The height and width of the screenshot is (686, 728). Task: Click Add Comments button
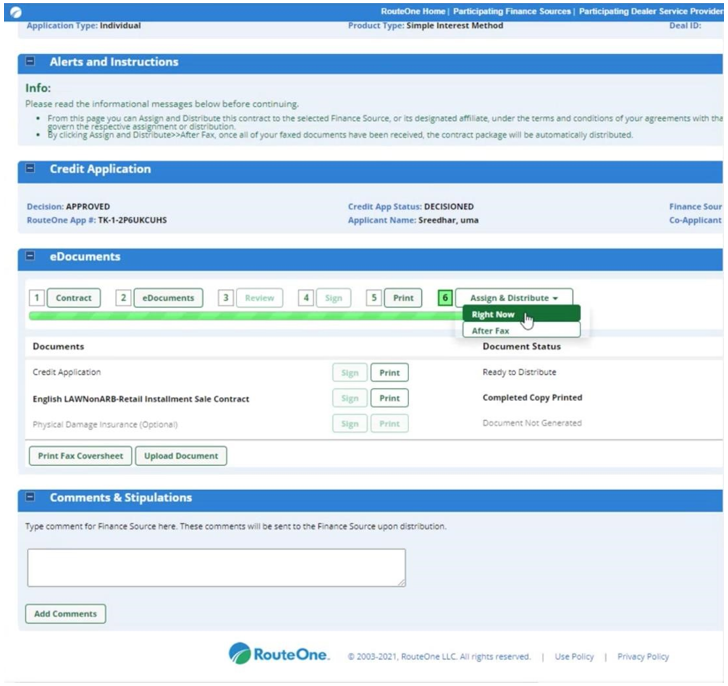pyautogui.click(x=65, y=614)
